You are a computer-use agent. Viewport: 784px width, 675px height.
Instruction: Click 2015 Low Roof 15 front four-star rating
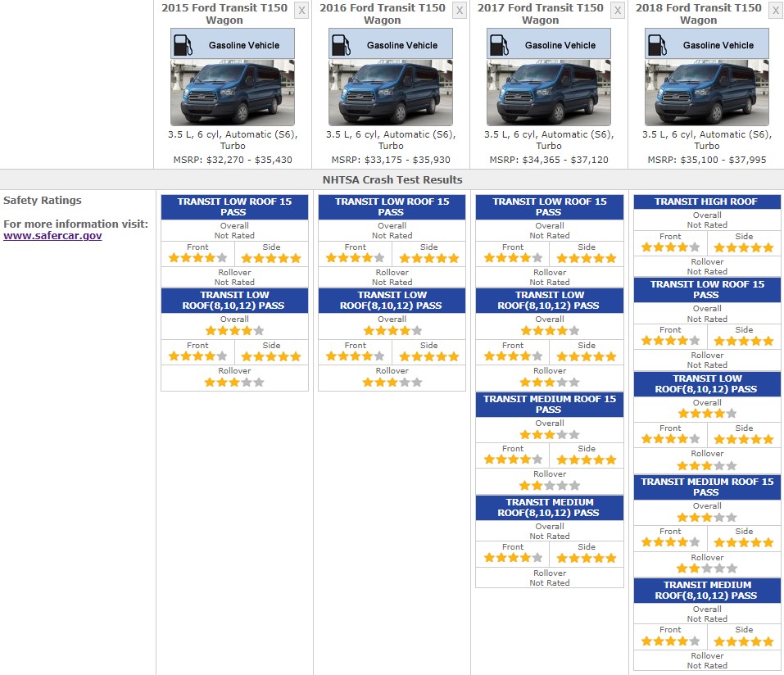click(198, 258)
